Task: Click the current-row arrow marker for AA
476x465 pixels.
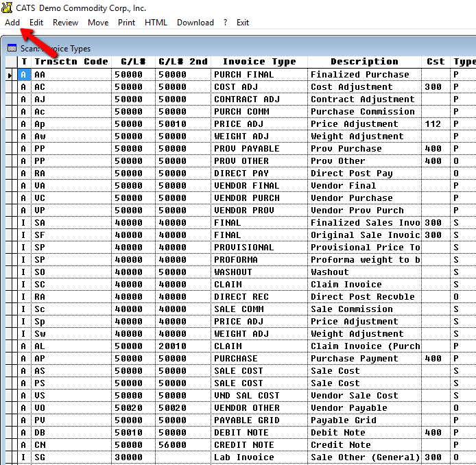Action: coord(10,75)
